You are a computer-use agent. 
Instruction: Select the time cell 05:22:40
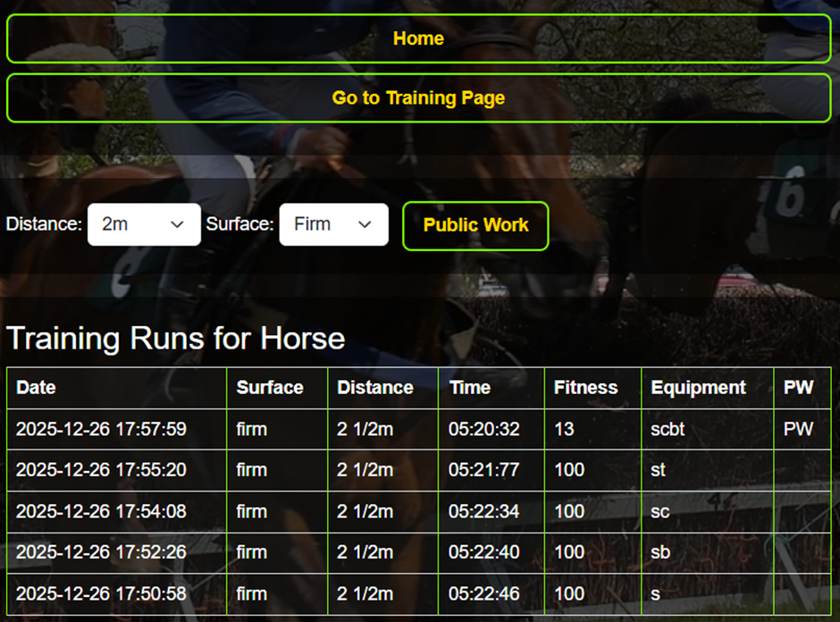tap(483, 552)
